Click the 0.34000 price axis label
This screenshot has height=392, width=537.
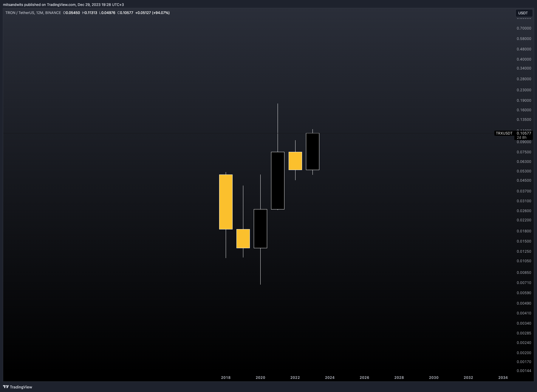tap(524, 68)
